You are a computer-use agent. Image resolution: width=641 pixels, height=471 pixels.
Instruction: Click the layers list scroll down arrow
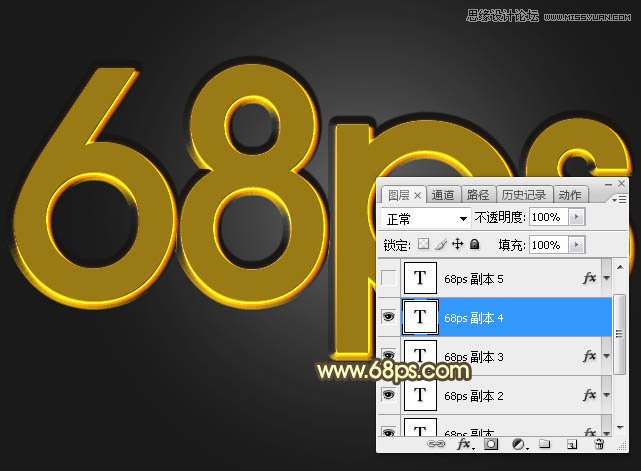620,428
